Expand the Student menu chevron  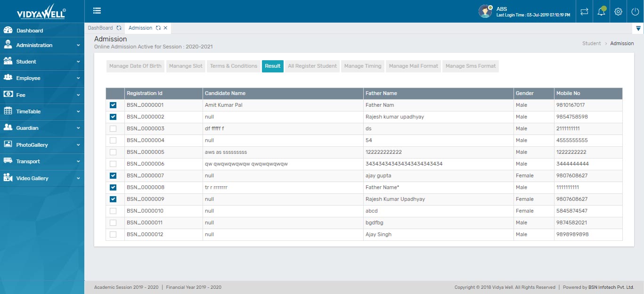[78, 62]
